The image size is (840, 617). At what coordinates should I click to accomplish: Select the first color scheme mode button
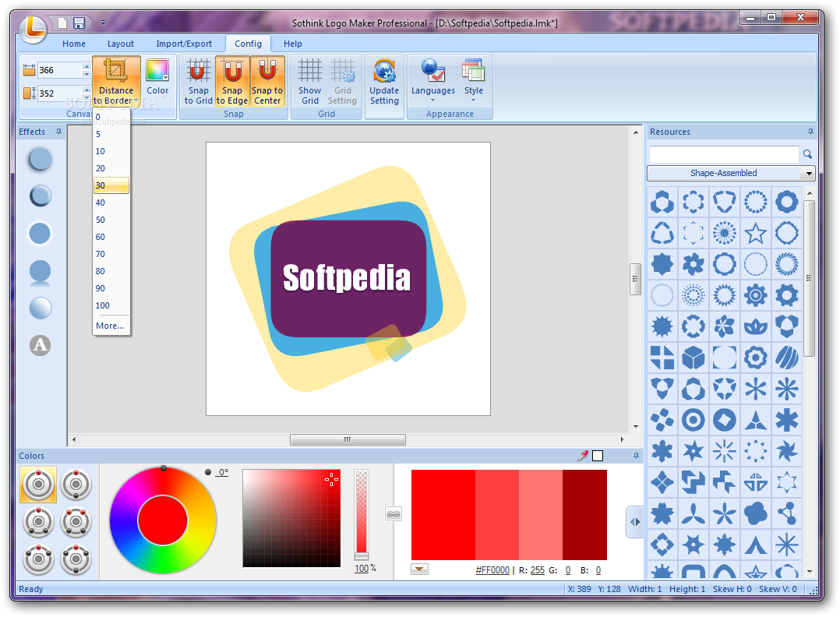[x=38, y=485]
